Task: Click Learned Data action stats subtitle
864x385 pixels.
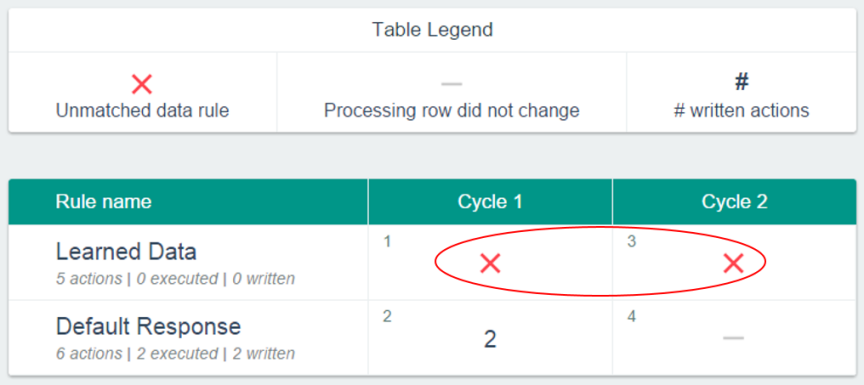Action: click(x=175, y=279)
